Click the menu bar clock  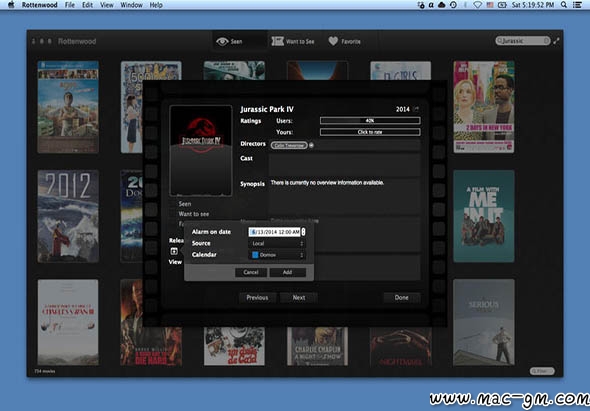(x=533, y=5)
